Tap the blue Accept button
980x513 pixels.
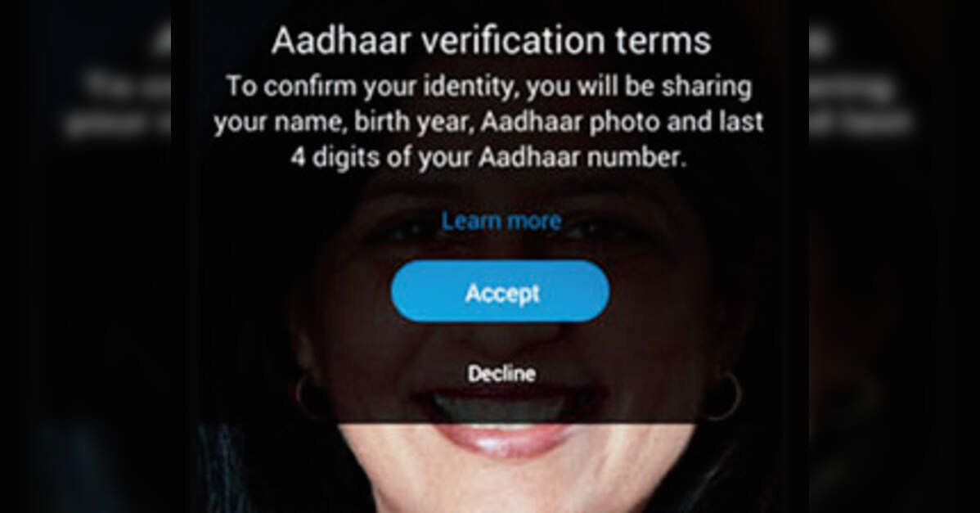tap(500, 291)
